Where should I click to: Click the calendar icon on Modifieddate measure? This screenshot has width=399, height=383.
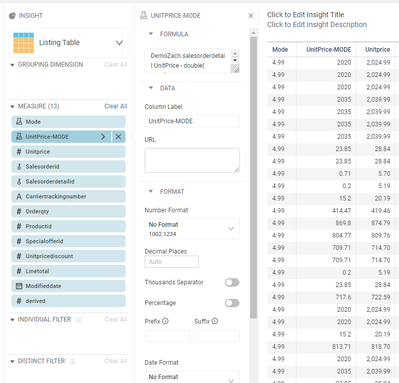tap(19, 286)
